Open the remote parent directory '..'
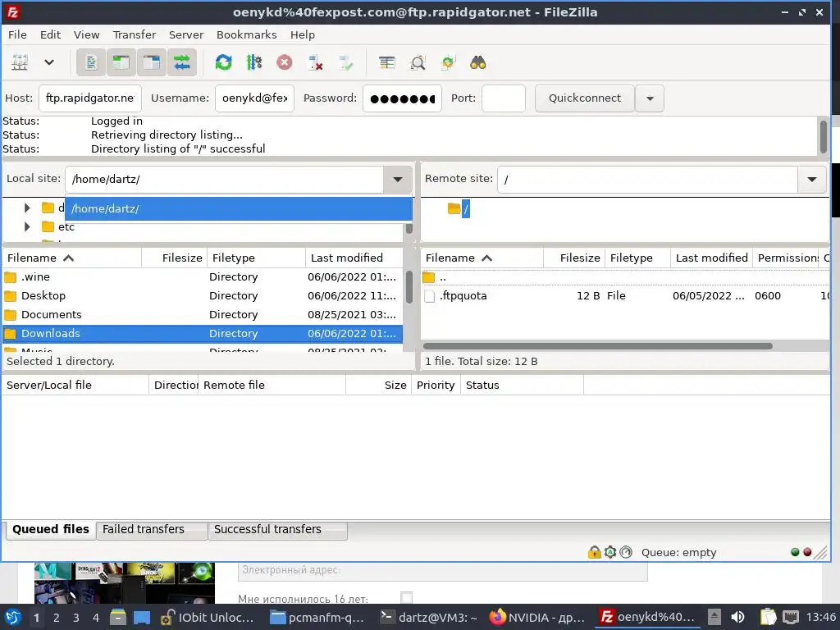 click(x=625, y=277)
